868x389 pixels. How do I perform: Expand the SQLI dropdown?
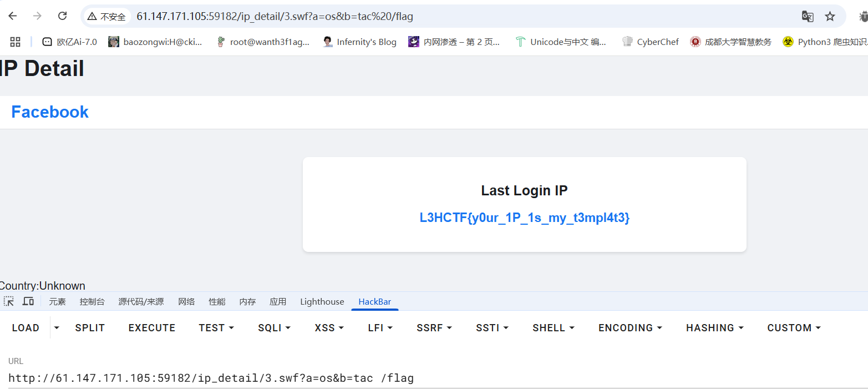[275, 328]
